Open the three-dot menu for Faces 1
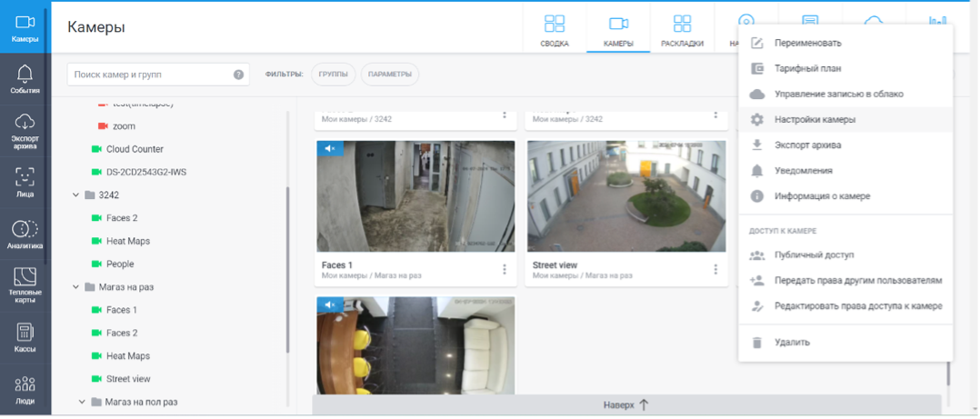 [505, 269]
